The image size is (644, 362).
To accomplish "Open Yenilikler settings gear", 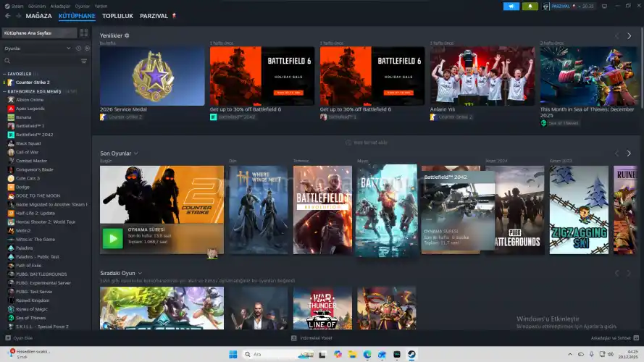I will [127, 35].
